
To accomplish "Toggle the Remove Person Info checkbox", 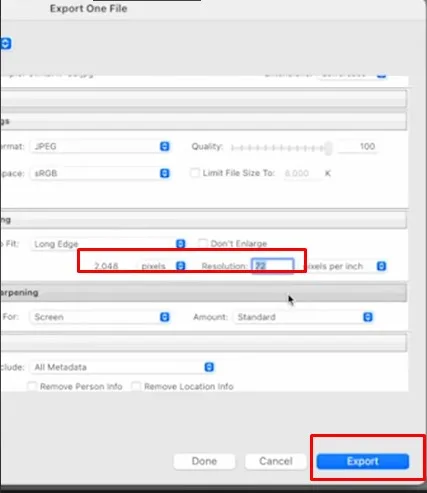I will (x=32, y=386).
